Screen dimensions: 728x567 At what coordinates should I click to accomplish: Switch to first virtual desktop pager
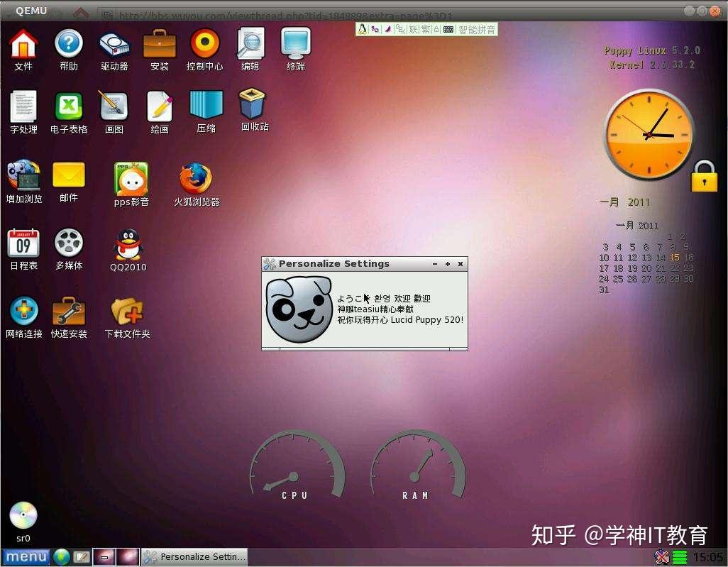tap(104, 557)
